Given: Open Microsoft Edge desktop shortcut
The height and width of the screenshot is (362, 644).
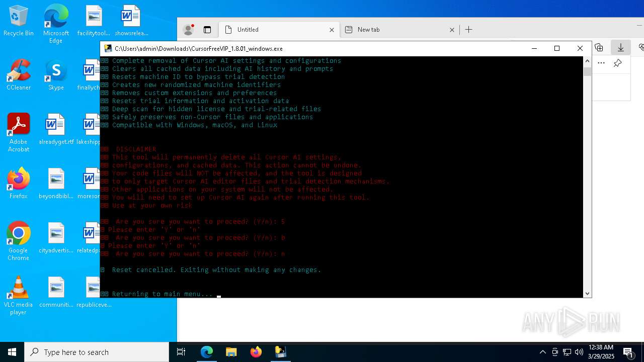Looking at the screenshot, I should coord(56,24).
